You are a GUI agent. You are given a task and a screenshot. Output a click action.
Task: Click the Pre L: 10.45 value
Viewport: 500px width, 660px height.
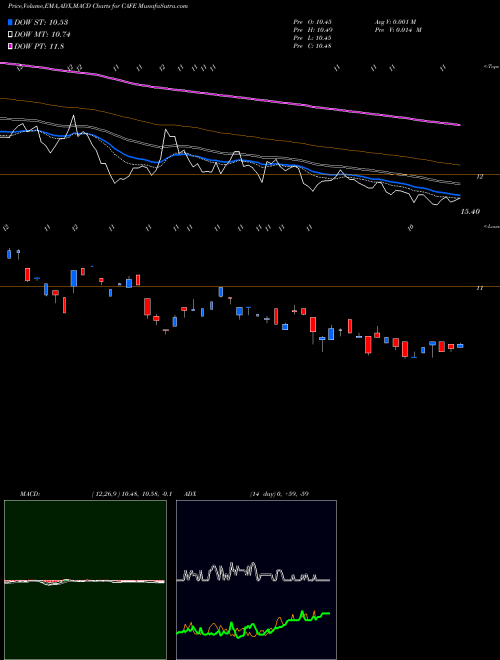[x=313, y=38]
